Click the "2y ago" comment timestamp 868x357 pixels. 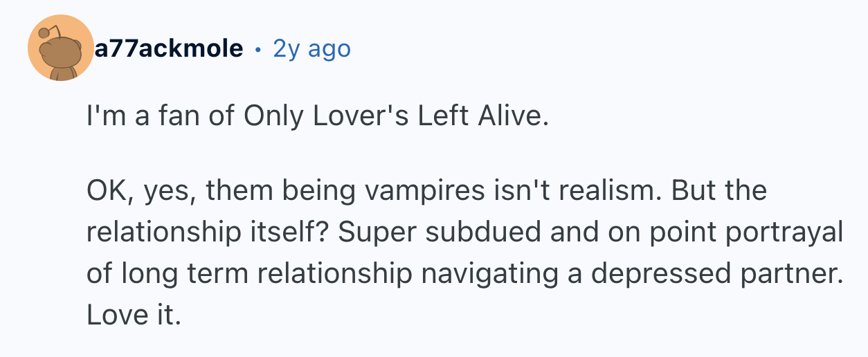[312, 48]
